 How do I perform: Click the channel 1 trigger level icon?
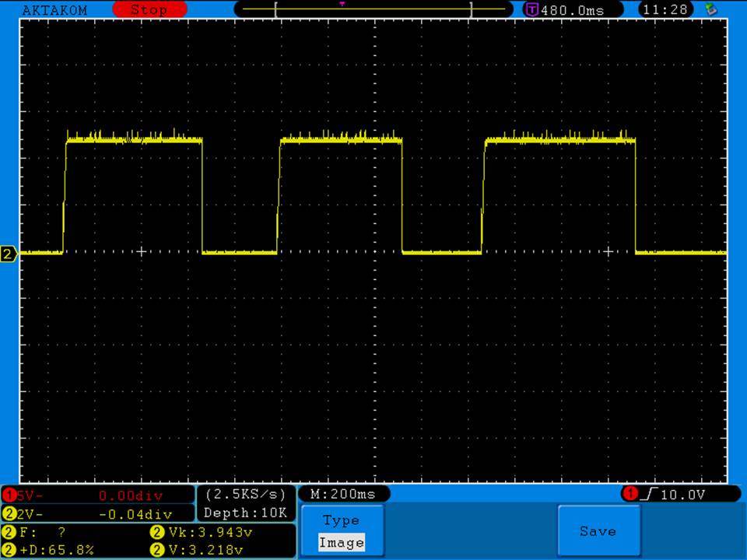630,494
